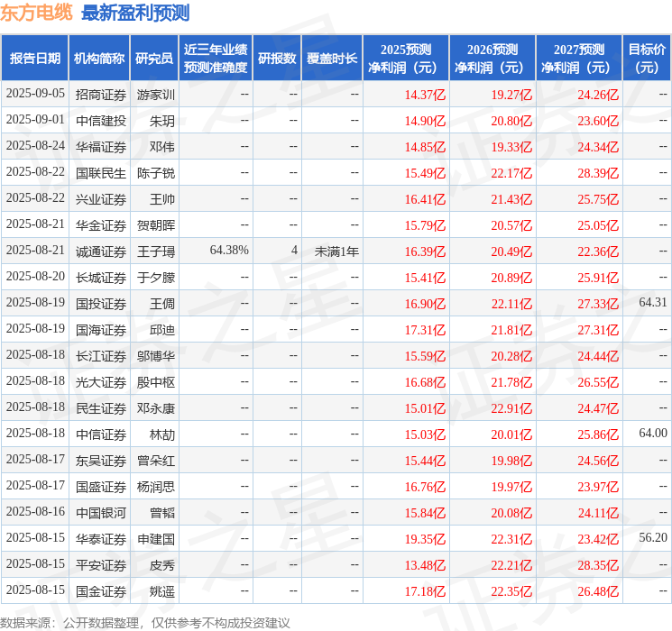Click the 国盛证券 institution cell
The image size is (672, 631).
(101, 486)
